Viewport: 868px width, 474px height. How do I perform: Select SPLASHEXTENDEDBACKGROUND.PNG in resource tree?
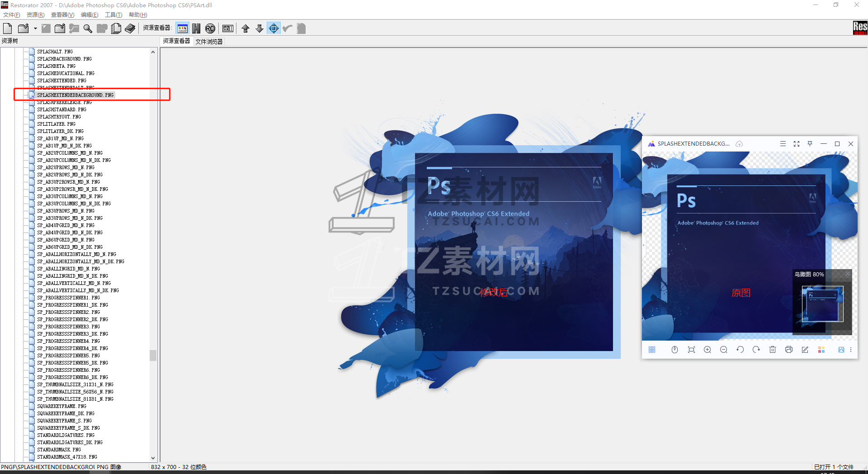[75, 95]
